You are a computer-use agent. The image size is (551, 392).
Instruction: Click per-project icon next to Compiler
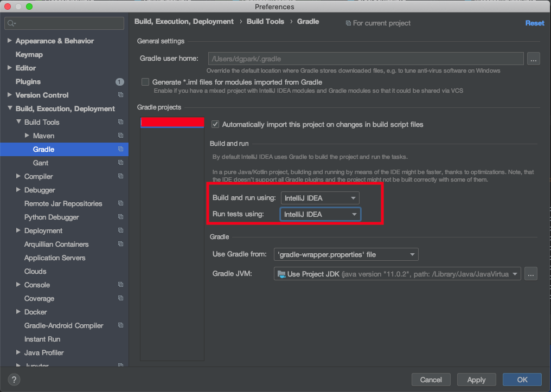click(120, 176)
